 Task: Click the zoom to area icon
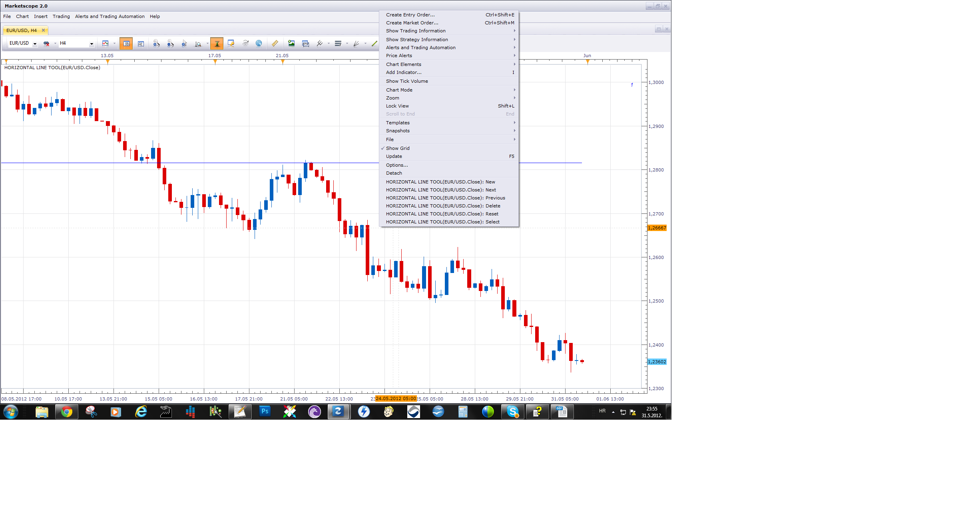pos(198,44)
